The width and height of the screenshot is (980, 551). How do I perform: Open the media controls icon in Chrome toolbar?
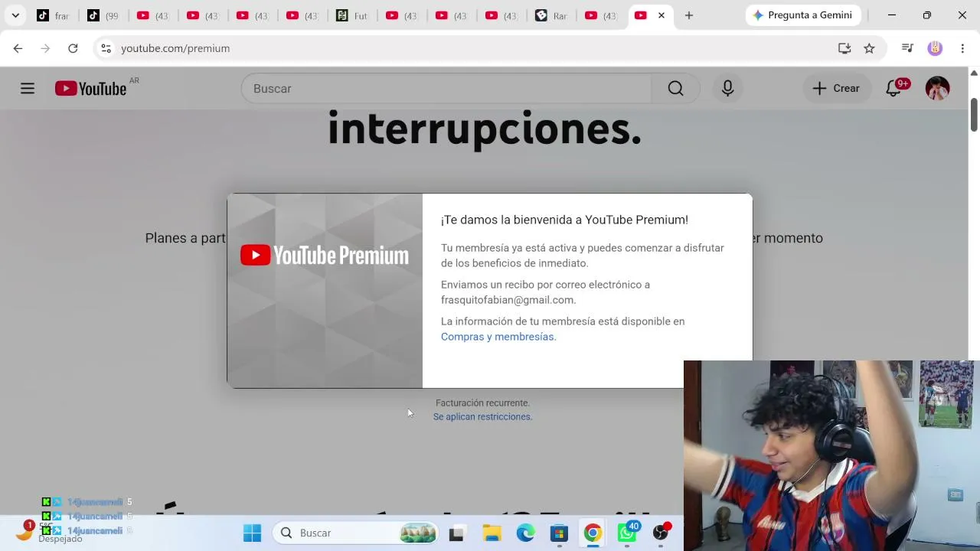click(907, 48)
